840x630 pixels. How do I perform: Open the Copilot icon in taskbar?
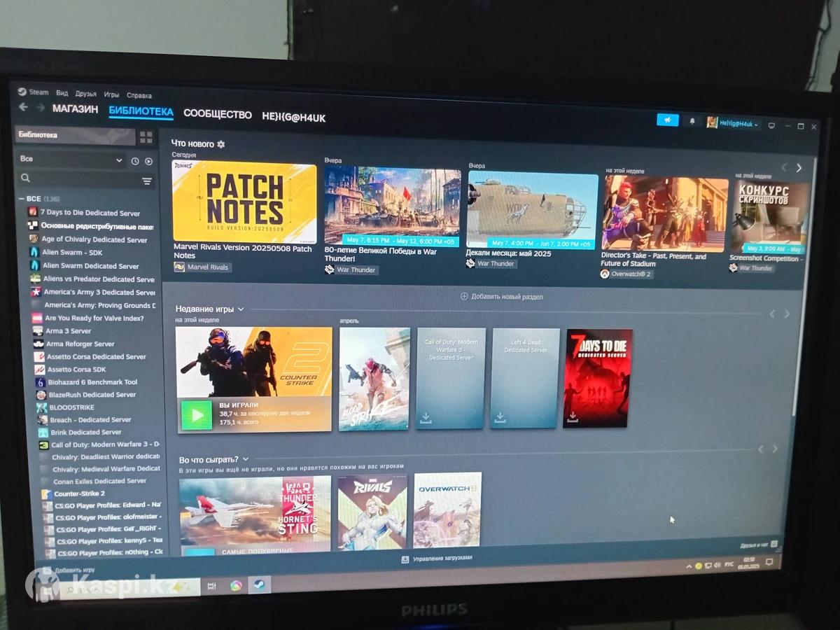pos(236,585)
